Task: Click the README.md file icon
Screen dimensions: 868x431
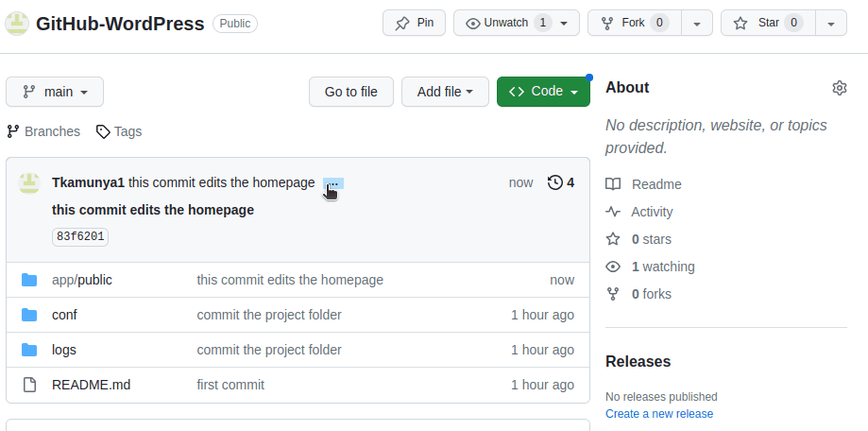Action: click(29, 385)
